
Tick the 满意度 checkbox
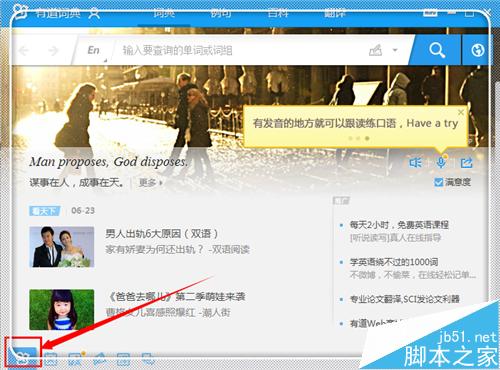[439, 182]
